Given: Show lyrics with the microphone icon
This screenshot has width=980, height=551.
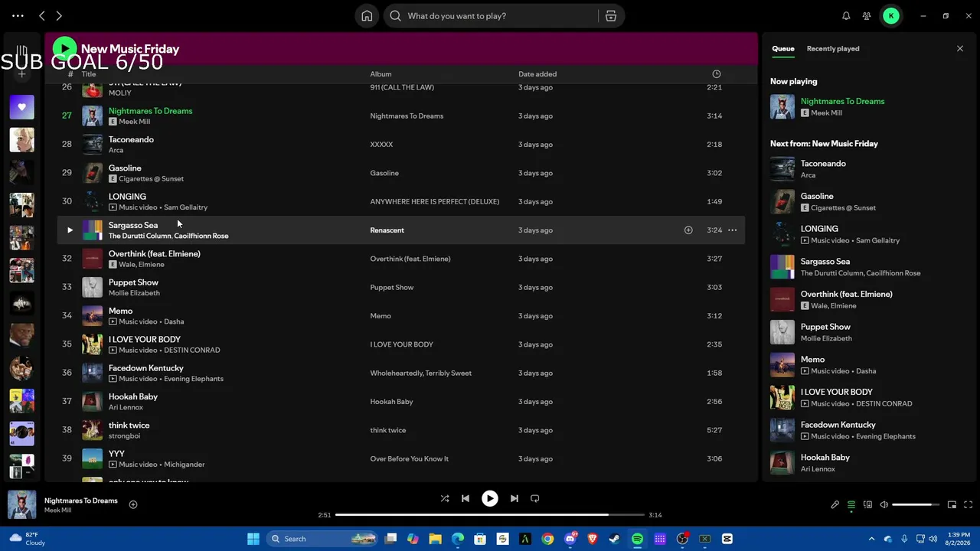Looking at the screenshot, I should click(x=835, y=504).
